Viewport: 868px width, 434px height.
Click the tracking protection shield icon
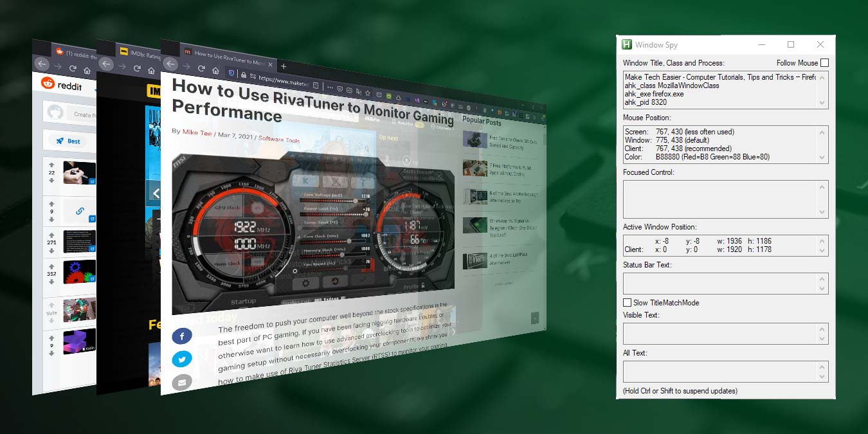pos(231,73)
